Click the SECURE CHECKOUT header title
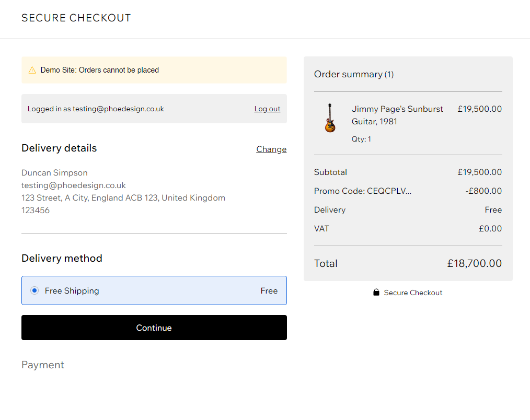The height and width of the screenshot is (420, 530). (x=76, y=18)
